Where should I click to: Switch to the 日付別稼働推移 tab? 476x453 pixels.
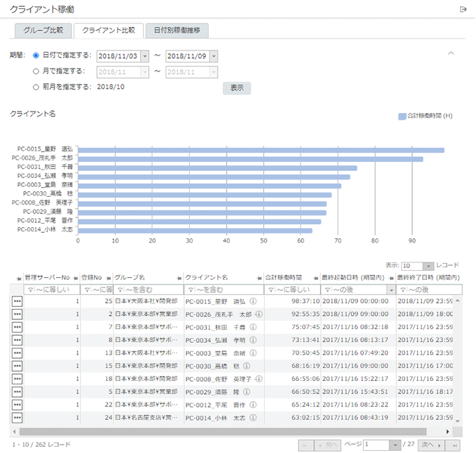[x=177, y=30]
